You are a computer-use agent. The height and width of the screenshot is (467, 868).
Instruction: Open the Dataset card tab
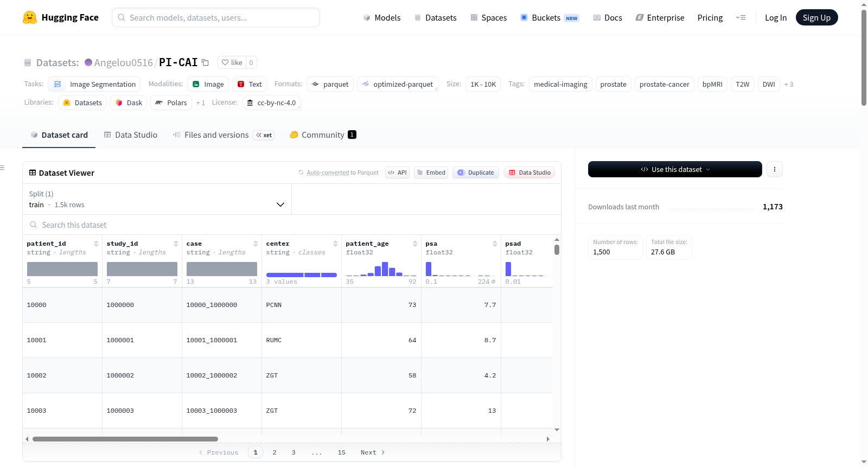tap(59, 135)
